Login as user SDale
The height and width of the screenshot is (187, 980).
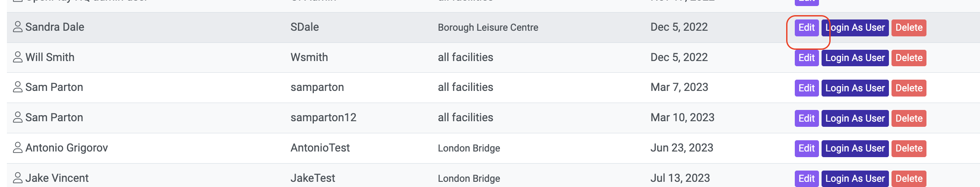pos(855,28)
